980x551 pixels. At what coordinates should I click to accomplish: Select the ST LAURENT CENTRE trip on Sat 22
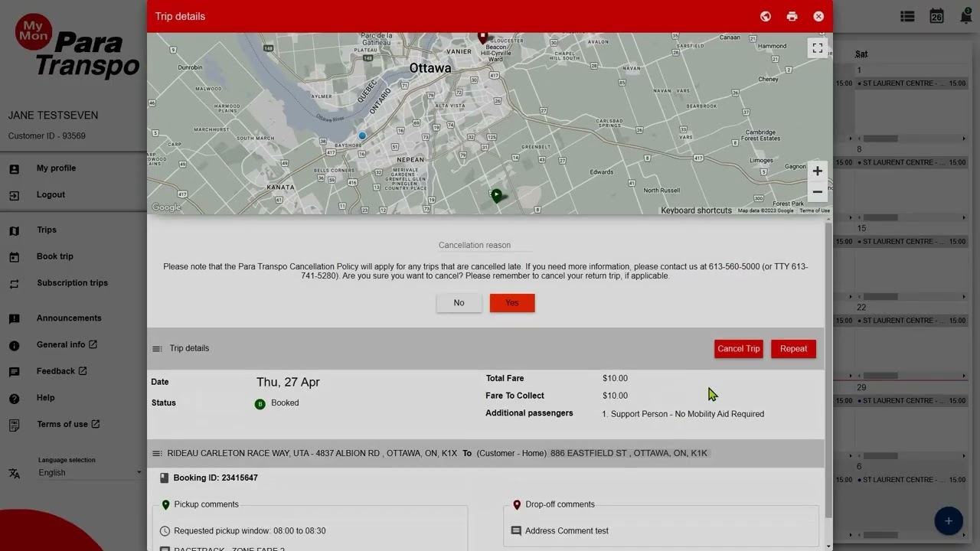pos(911,321)
